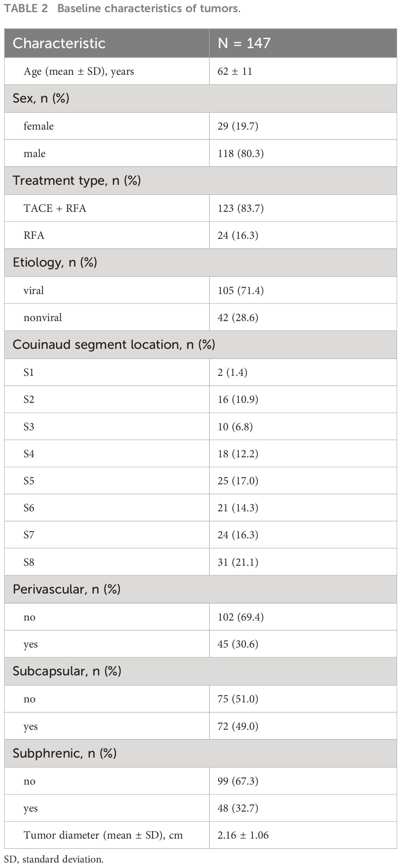This screenshot has width=401, height=868.
Task: Select the viral value 105 (71.4)
Action: (241, 291)
